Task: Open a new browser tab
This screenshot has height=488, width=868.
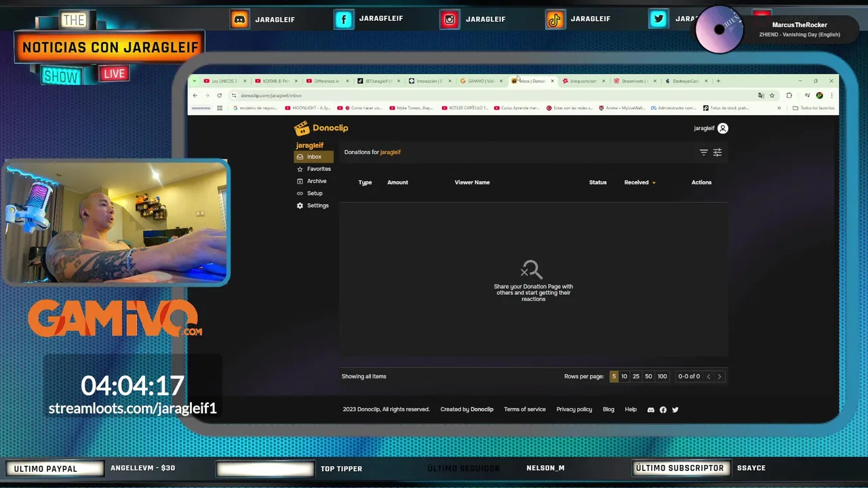Action: click(718, 81)
